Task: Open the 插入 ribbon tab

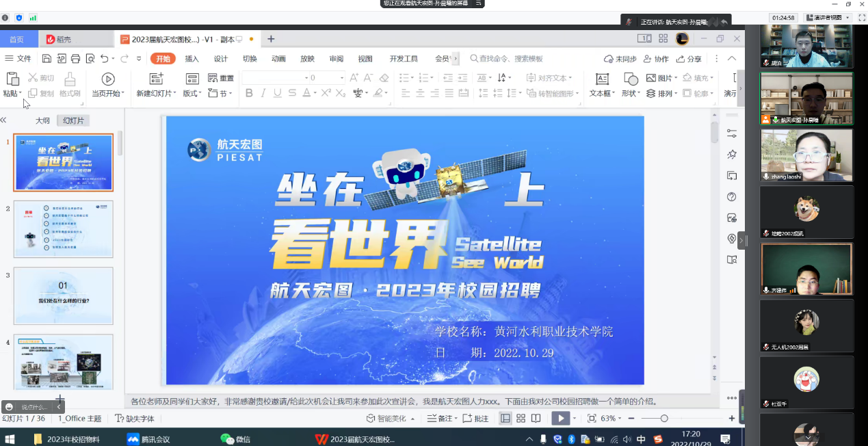Action: coord(192,59)
